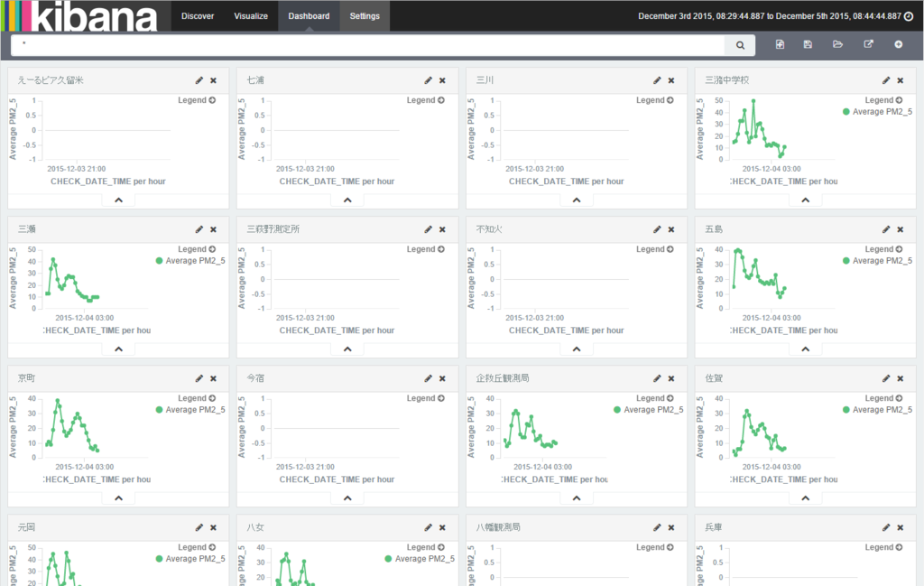Click the search magnifier button
This screenshot has height=586, width=924.
(740, 45)
